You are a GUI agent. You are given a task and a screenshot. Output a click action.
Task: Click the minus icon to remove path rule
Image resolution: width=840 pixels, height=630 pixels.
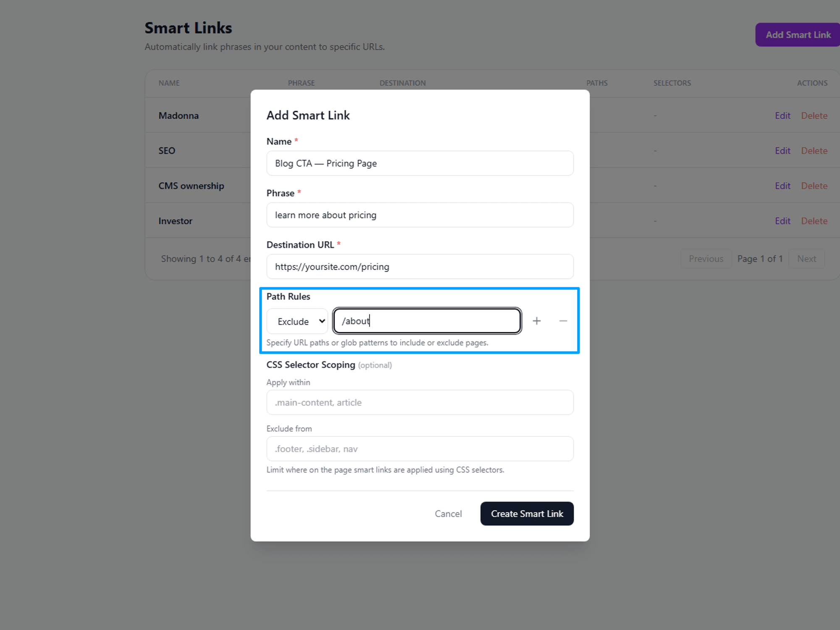click(x=563, y=321)
